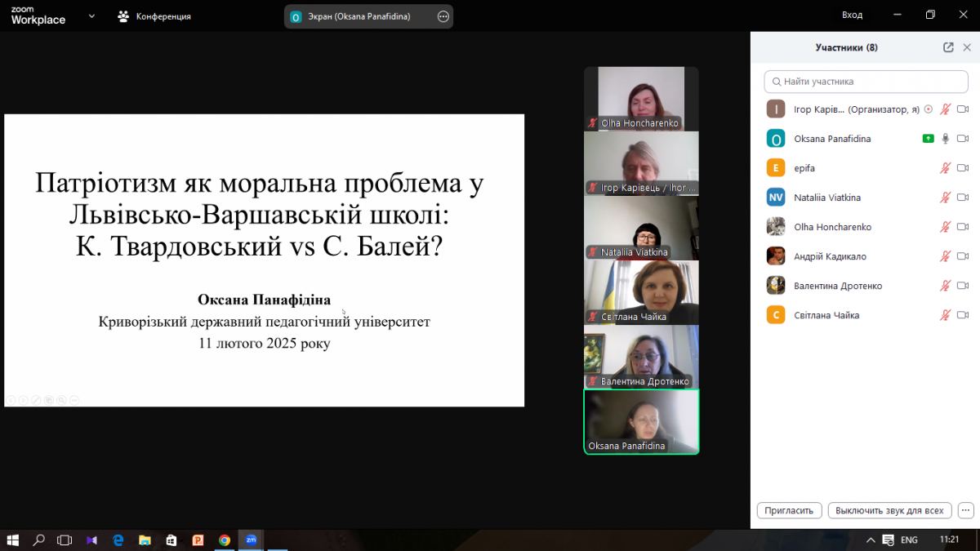This screenshot has width=980, height=551.
Task: Click Андрій Кадикало's camera icon
Action: coord(963,256)
